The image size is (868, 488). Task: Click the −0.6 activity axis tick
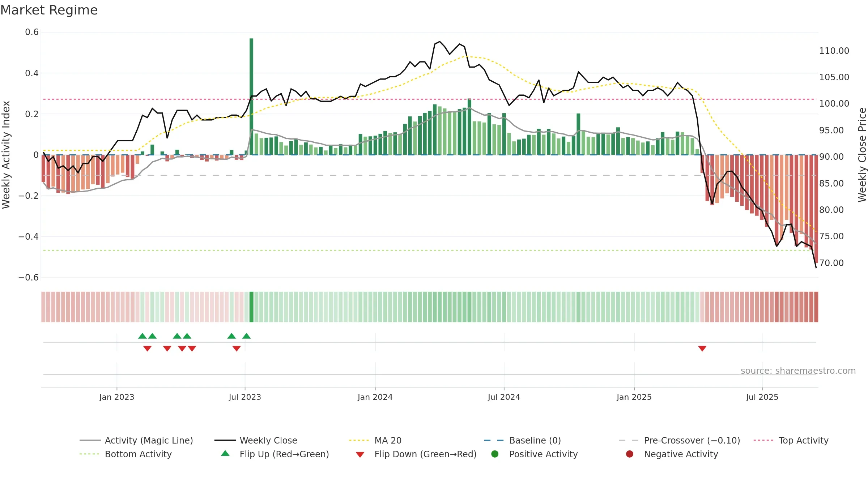click(29, 278)
